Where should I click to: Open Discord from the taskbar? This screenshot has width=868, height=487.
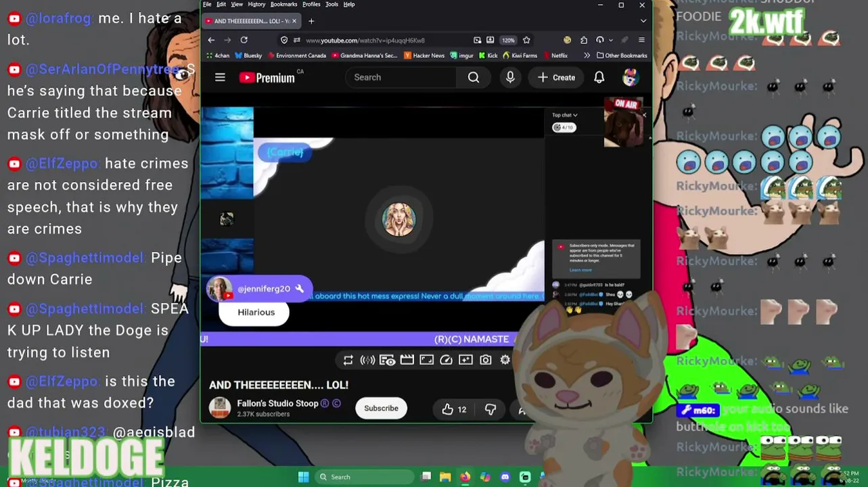505,477
